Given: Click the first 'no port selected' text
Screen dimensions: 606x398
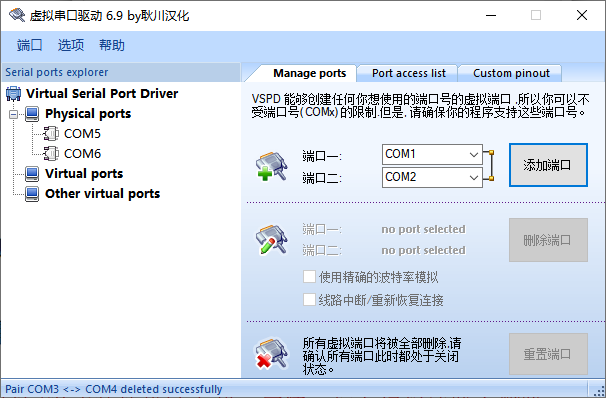Looking at the screenshot, I should coord(423,229).
